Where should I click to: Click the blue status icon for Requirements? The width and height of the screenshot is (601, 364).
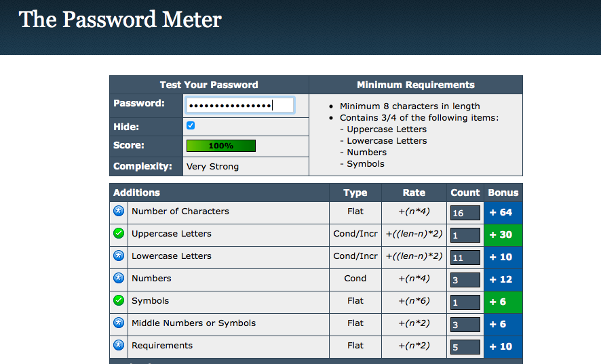[119, 345]
